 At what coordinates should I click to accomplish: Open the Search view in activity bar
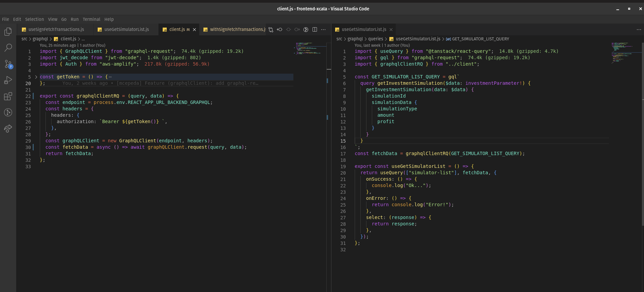(x=8, y=48)
